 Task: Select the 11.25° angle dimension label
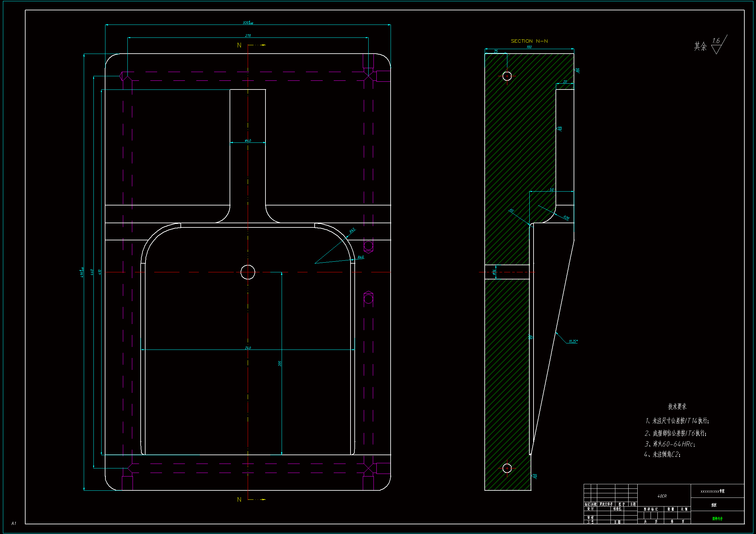coord(573,341)
